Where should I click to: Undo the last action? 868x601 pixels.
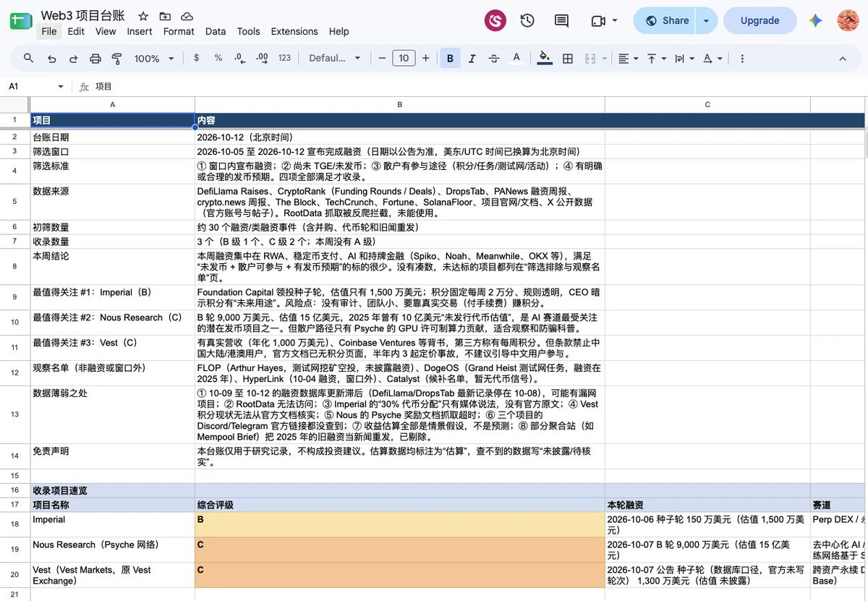pyautogui.click(x=51, y=58)
